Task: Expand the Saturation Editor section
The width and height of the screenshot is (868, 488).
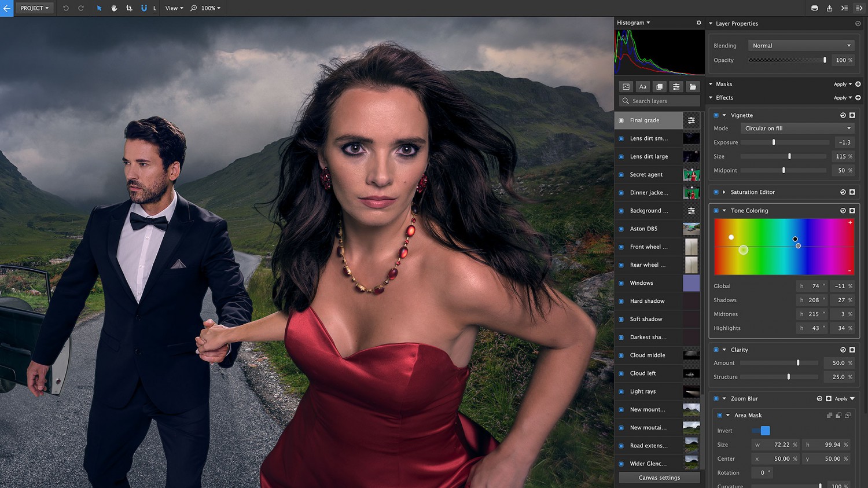Action: (724, 192)
